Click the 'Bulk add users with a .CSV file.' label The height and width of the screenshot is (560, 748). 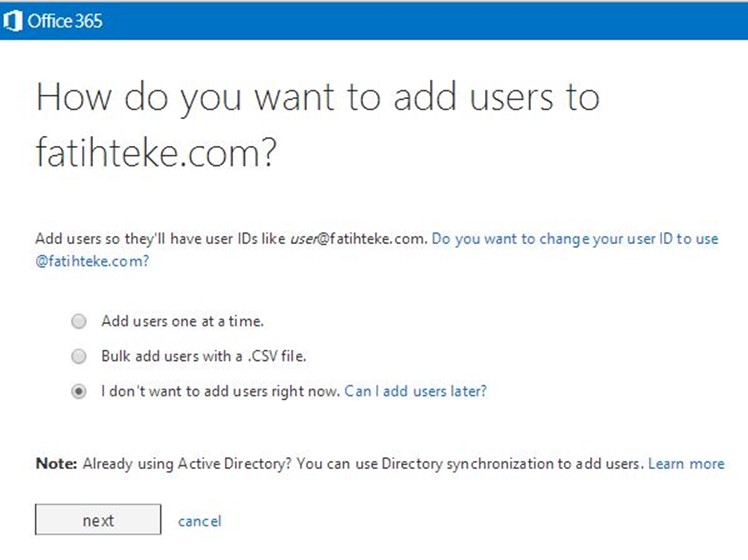point(204,356)
